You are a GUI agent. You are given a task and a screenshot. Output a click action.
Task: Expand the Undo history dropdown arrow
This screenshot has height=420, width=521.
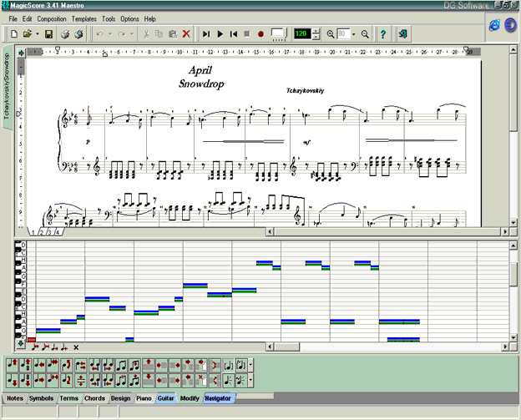coord(110,34)
